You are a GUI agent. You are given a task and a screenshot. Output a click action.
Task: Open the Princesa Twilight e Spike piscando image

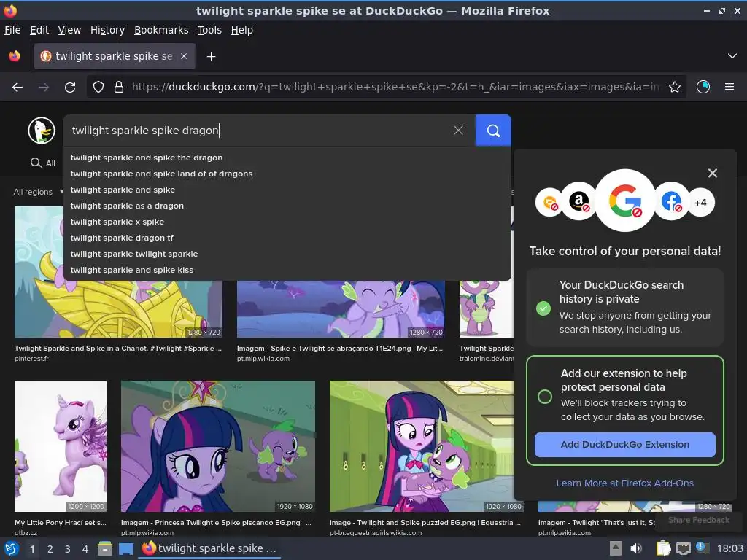tap(217, 446)
